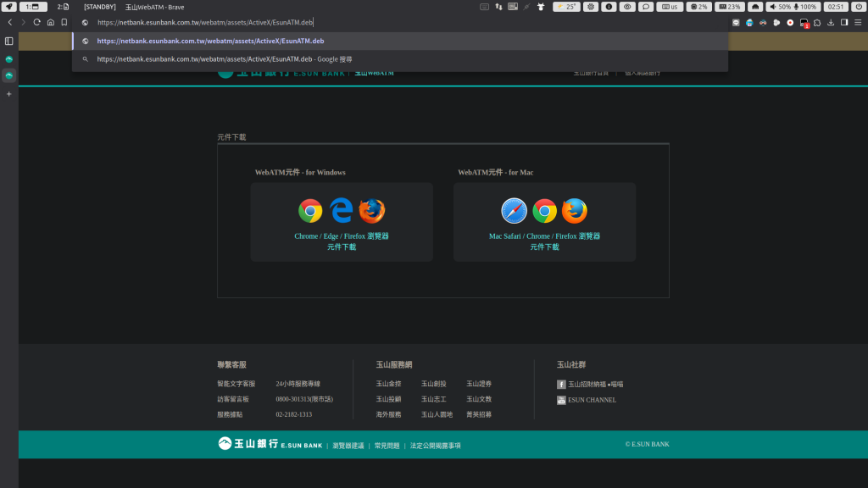Click the clock showing 02:51
Image resolution: width=868 pixels, height=488 pixels.
pos(836,7)
